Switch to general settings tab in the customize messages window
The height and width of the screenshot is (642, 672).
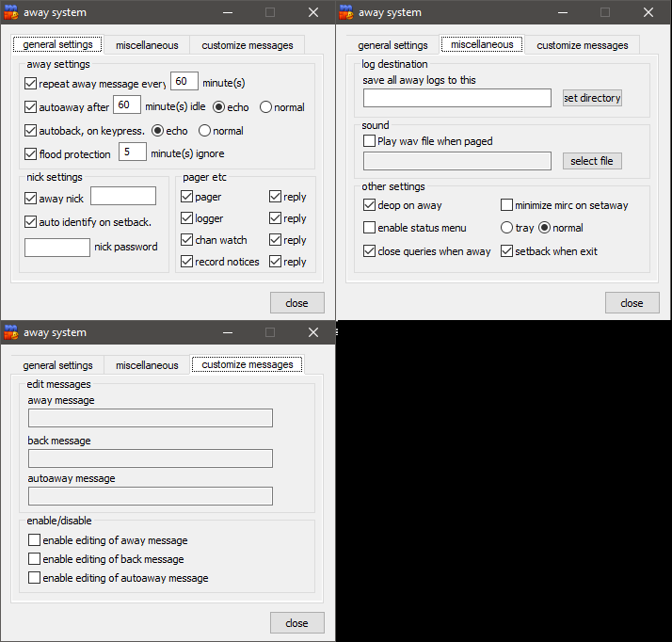(57, 365)
